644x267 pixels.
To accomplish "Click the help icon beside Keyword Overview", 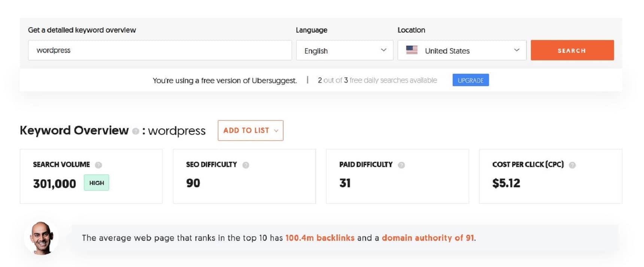I will coord(136,131).
